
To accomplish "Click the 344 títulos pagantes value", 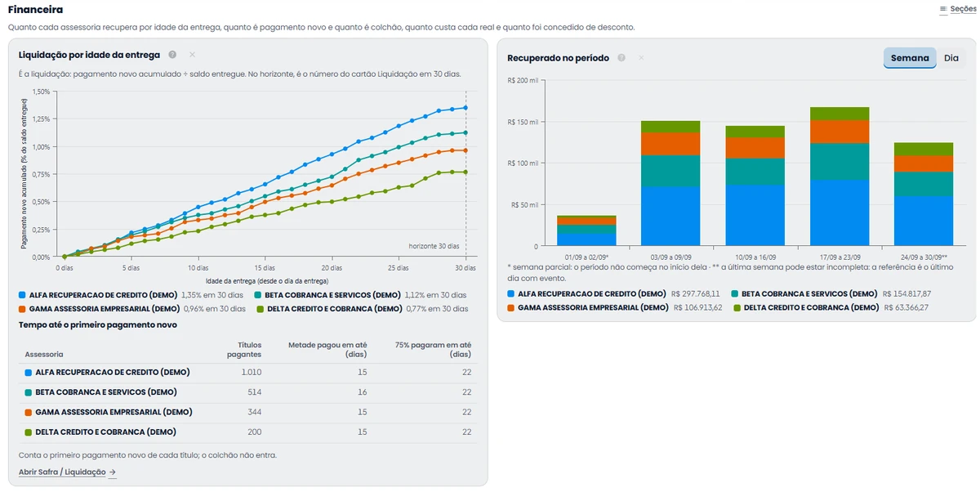I will point(255,412).
